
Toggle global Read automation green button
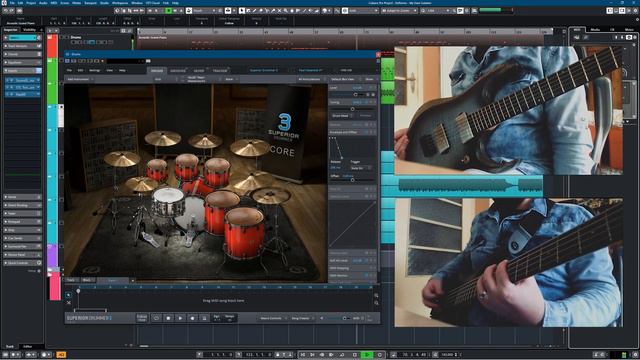tap(168, 11)
